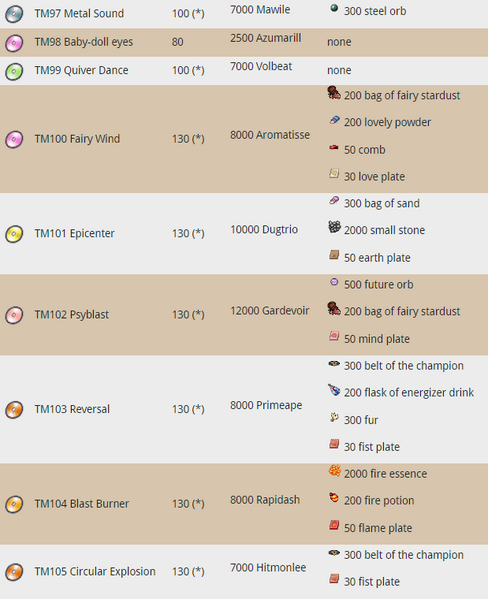Click the TM97 Metal Sound disc icon

pyautogui.click(x=14, y=14)
